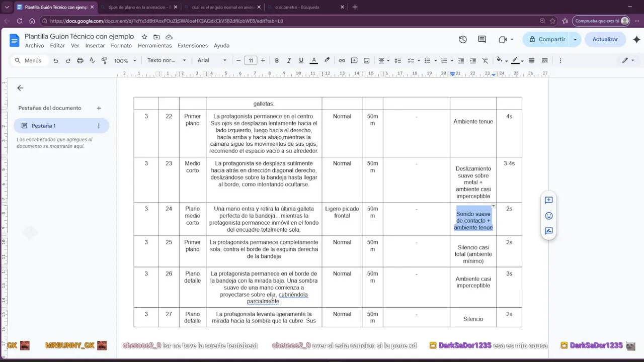Select Pestaña 1 in the sidebar
Image resolution: width=644 pixels, height=362 pixels.
pos(61,126)
